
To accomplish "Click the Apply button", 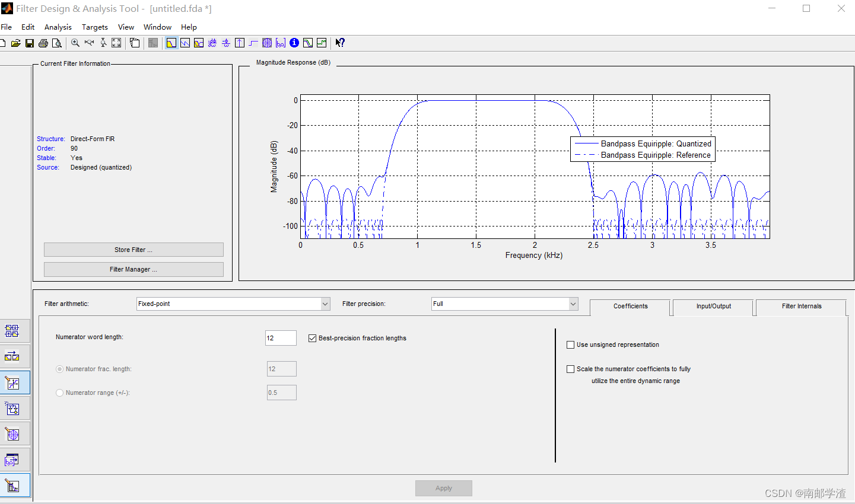I will (444, 488).
